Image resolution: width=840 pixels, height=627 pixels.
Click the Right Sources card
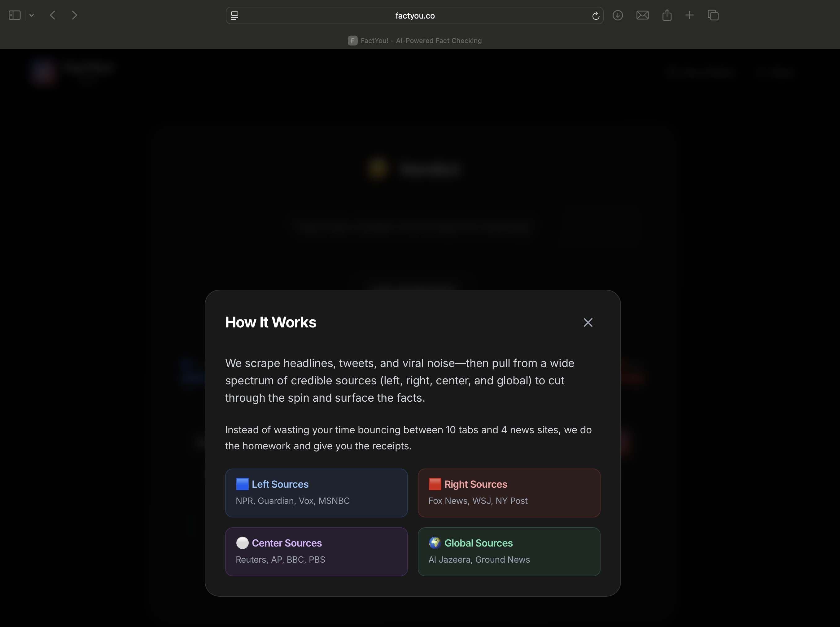point(509,493)
